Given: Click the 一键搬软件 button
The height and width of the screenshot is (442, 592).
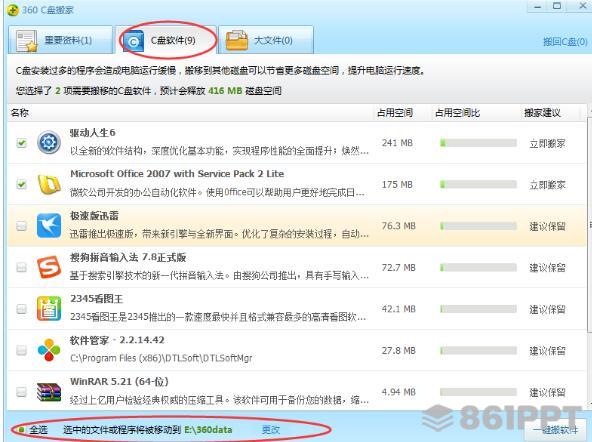Looking at the screenshot, I should (x=556, y=430).
